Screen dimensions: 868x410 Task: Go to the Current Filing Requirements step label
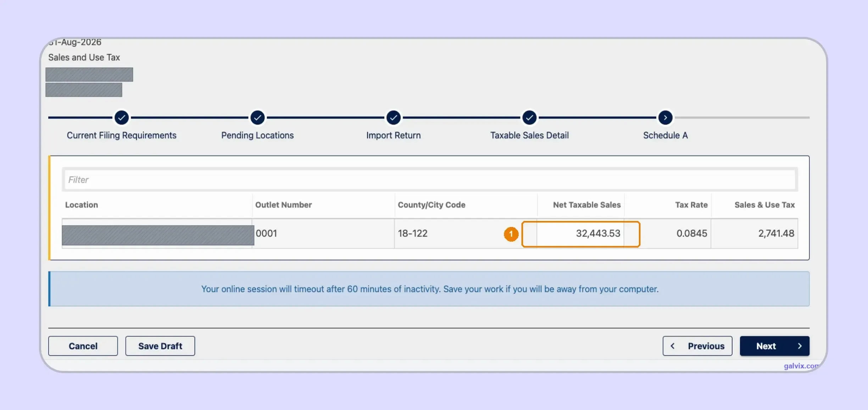tap(121, 135)
